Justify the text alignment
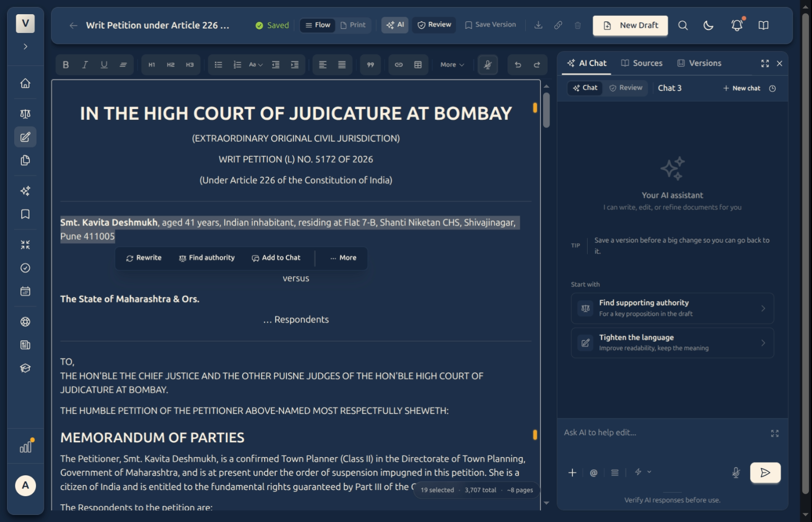Viewport: 812px width, 522px height. 342,64
